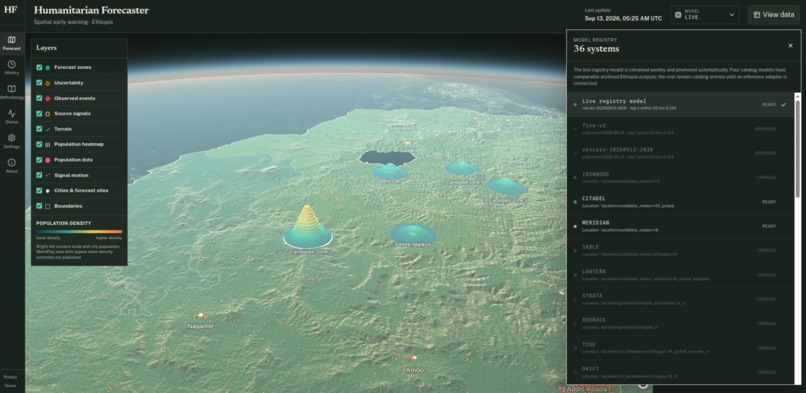The image size is (806, 393).
Task: Click the Signal motion layer icon
Action: coord(48,175)
